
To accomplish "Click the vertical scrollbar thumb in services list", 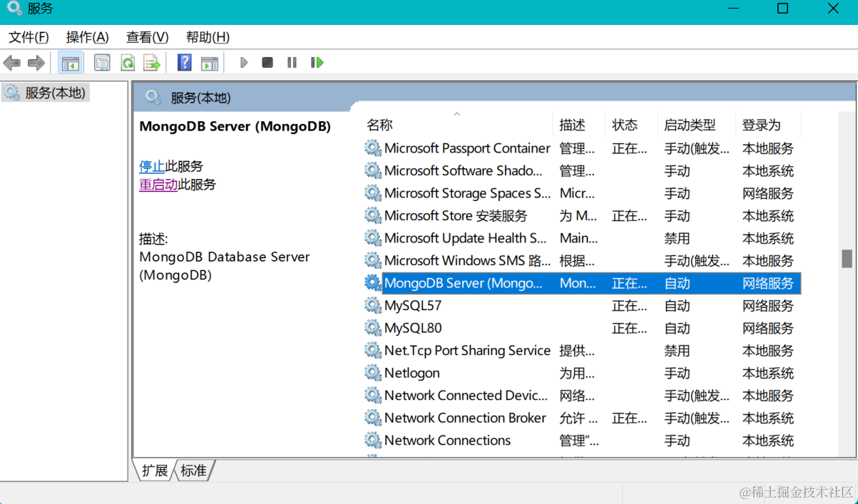I will (x=847, y=259).
